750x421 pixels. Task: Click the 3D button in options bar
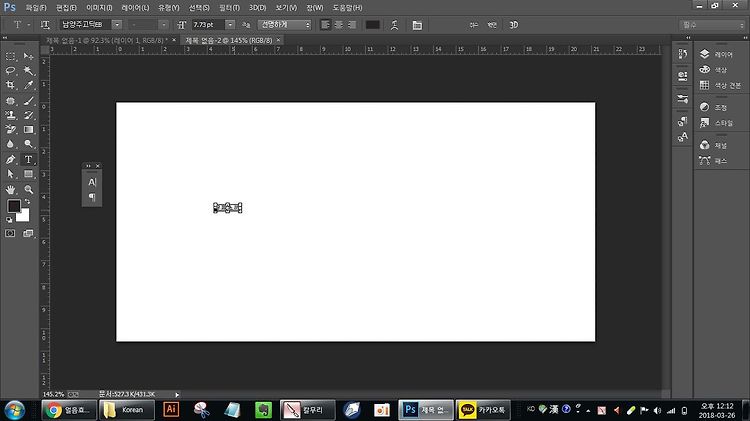[513, 25]
